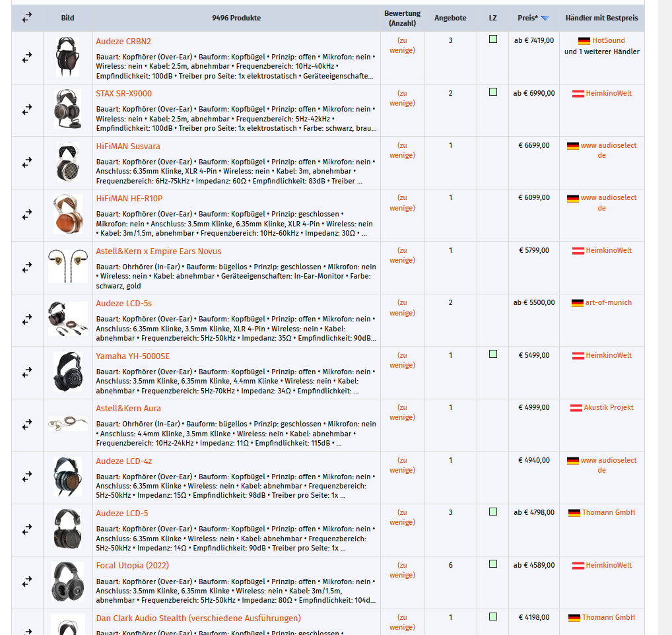The image size is (672, 635).
Task: Click compare arrows icon for HiFiMAN HE-R10P
Action: point(27,215)
